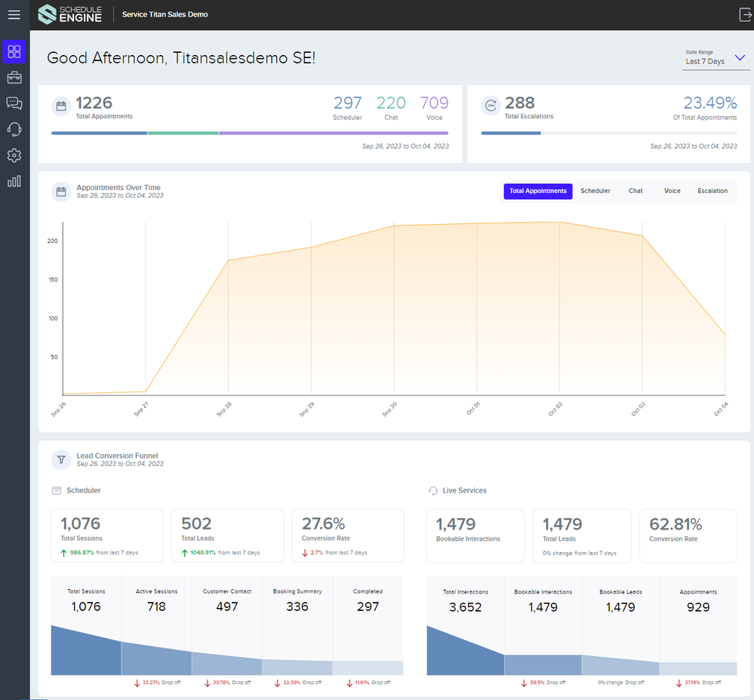Click the Total Escalations progress bar
Image resolution: width=754 pixels, height=700 pixels.
coord(608,134)
